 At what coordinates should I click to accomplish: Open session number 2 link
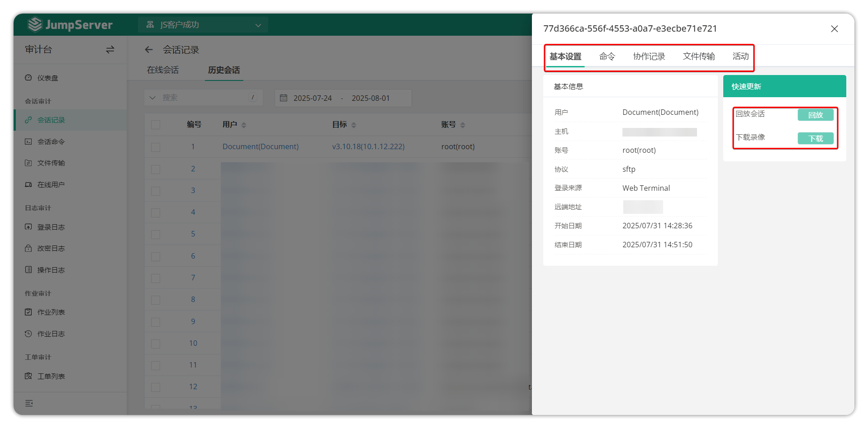(193, 169)
